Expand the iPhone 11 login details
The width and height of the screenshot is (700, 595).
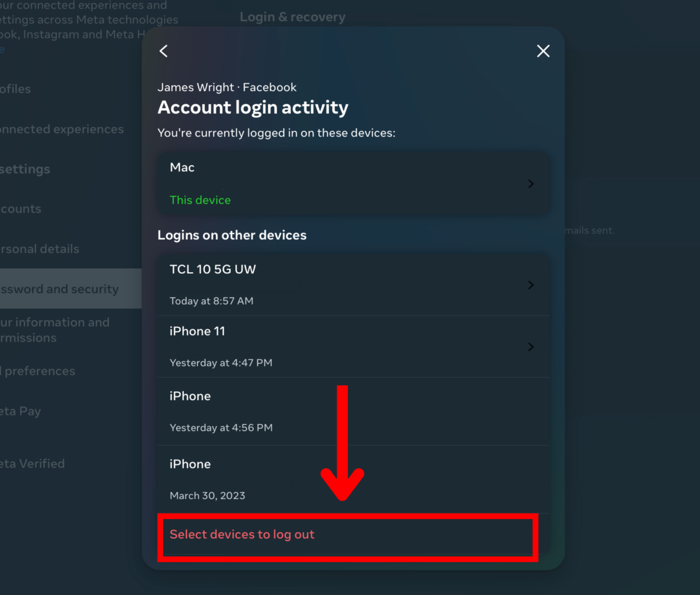coord(530,347)
